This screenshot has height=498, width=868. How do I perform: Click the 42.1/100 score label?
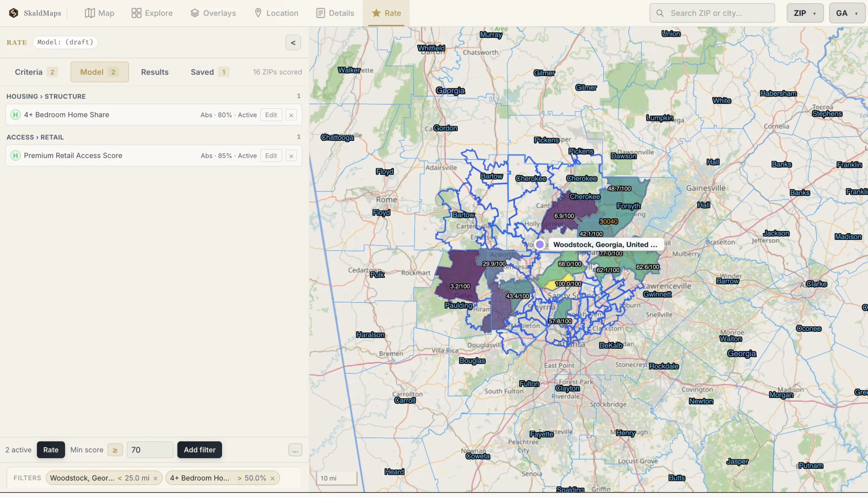(591, 234)
